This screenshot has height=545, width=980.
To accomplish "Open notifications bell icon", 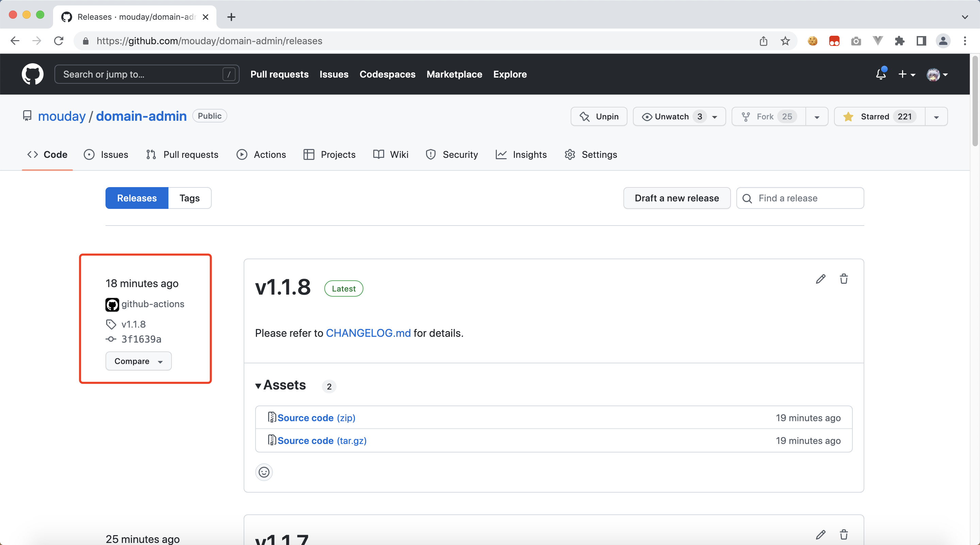I will coord(881,74).
